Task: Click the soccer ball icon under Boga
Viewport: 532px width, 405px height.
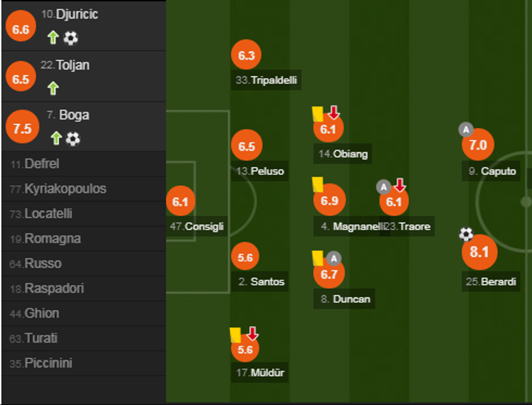Action: click(x=73, y=139)
